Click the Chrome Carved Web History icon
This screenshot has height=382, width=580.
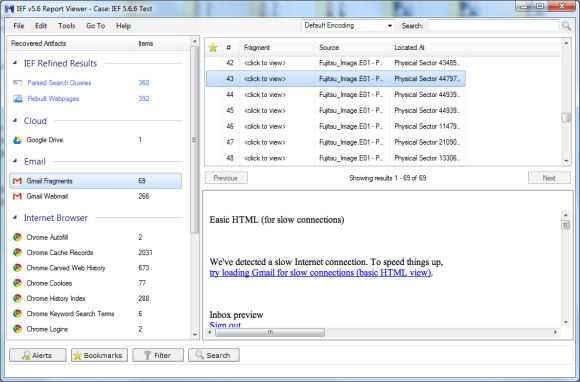(17, 268)
